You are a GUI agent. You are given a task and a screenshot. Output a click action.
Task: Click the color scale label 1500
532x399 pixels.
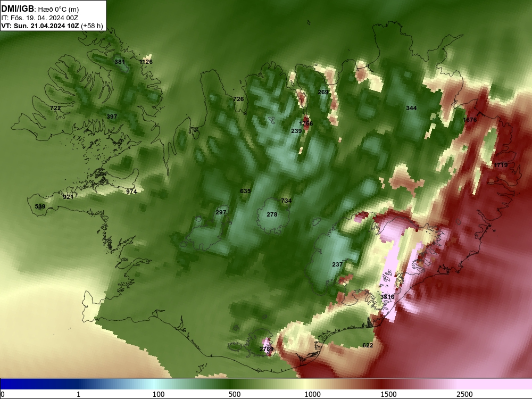coord(388,394)
